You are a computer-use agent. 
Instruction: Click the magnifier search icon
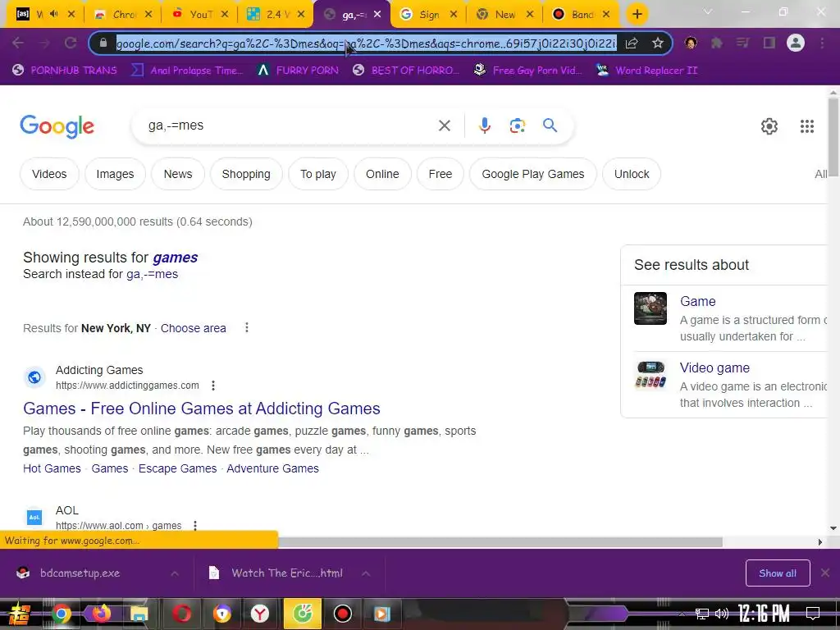click(x=550, y=126)
